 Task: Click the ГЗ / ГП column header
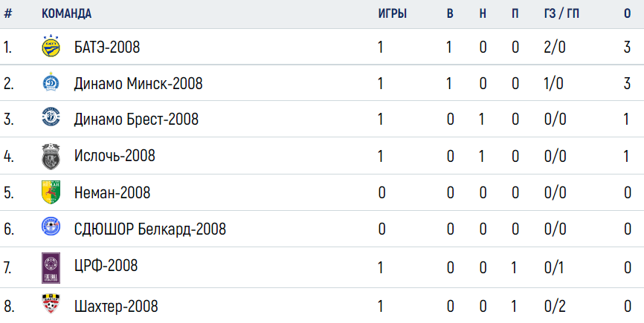562,13
